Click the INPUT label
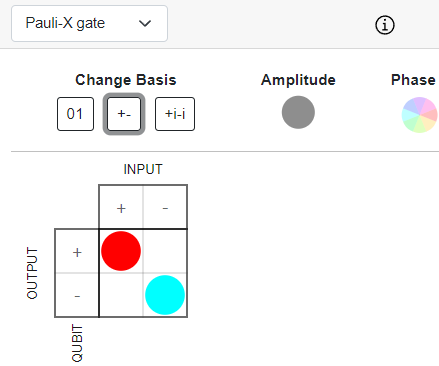The height and width of the screenshot is (366, 439). (x=143, y=169)
